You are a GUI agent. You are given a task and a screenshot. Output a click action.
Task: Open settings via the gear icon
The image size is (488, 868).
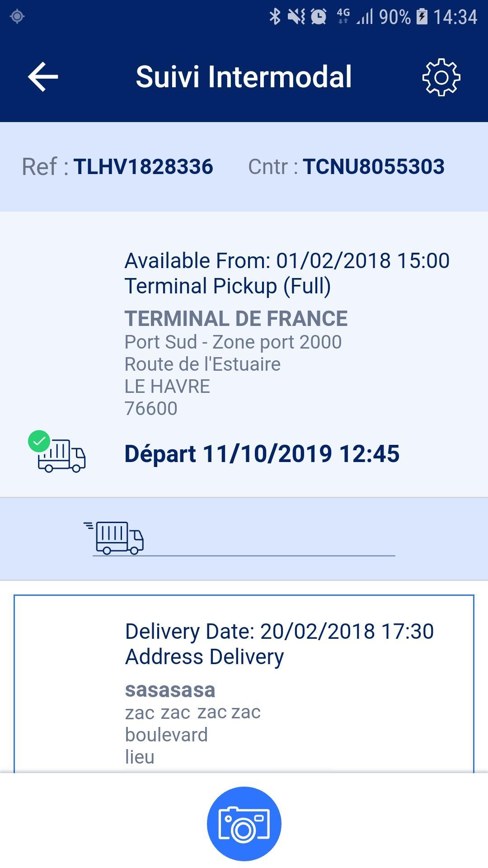click(441, 77)
